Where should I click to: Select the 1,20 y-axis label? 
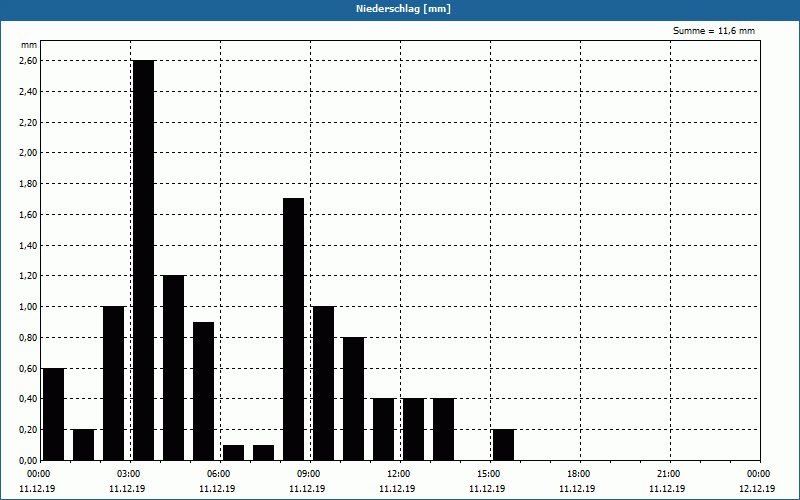click(28, 276)
